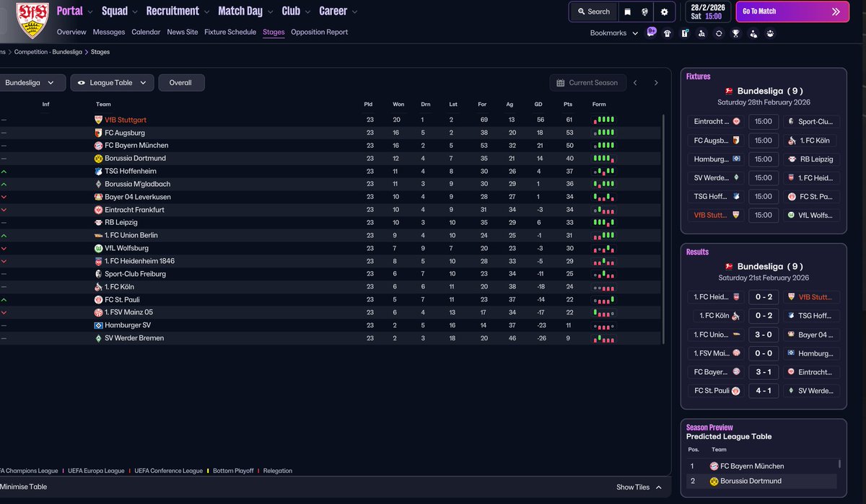Open the Squad menu
Screen dimensions: 866x504
click(x=120, y=11)
